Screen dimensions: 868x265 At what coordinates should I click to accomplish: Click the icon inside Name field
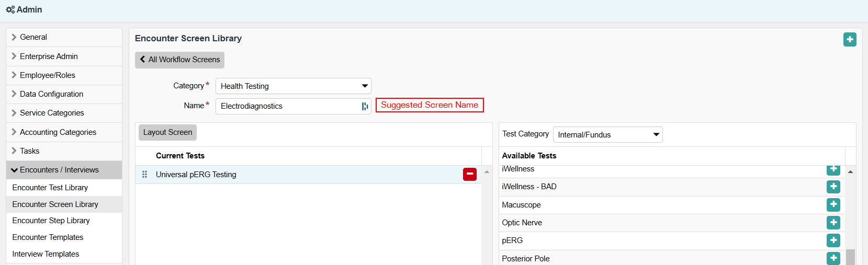tap(365, 106)
